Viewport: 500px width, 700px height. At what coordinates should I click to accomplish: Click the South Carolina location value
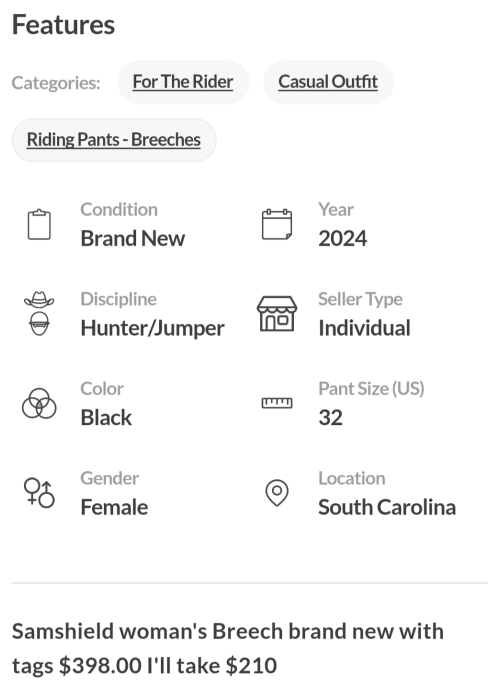click(x=387, y=508)
